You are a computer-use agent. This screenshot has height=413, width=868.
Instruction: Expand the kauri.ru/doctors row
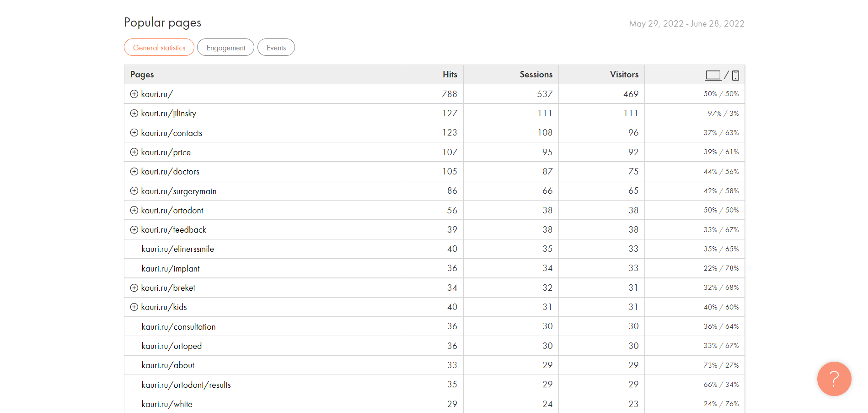134,172
